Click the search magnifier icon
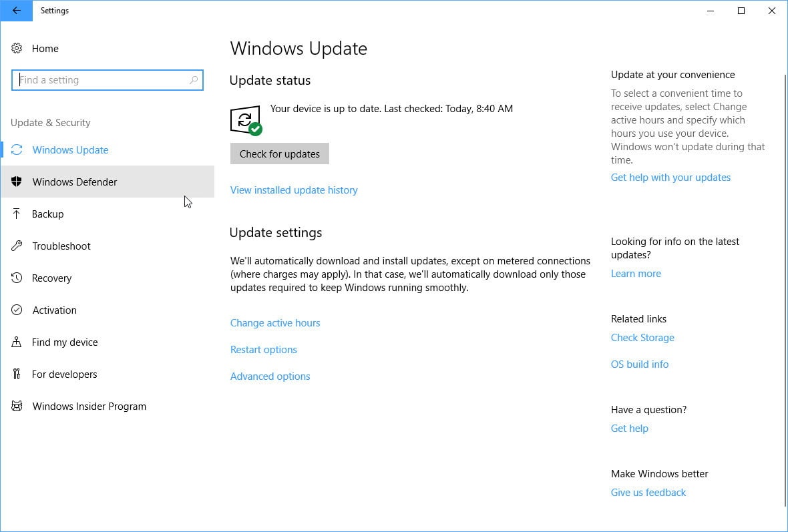The image size is (788, 532). click(194, 80)
